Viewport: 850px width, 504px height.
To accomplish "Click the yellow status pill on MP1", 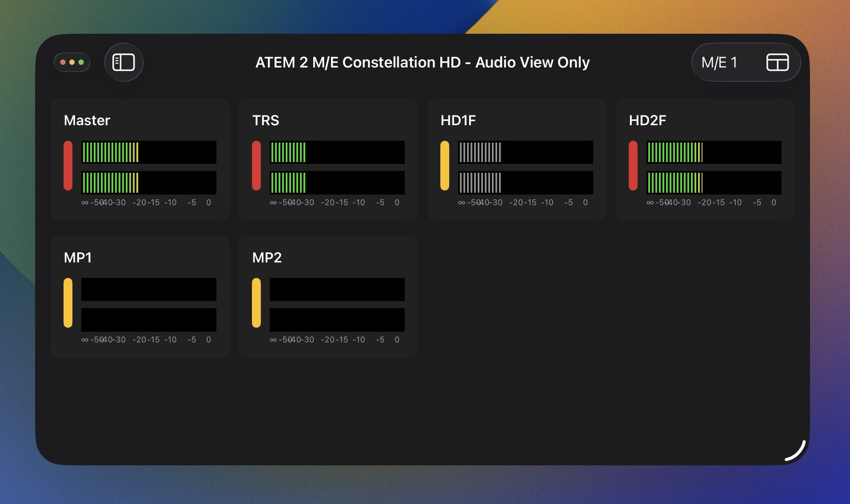I will coord(68,303).
